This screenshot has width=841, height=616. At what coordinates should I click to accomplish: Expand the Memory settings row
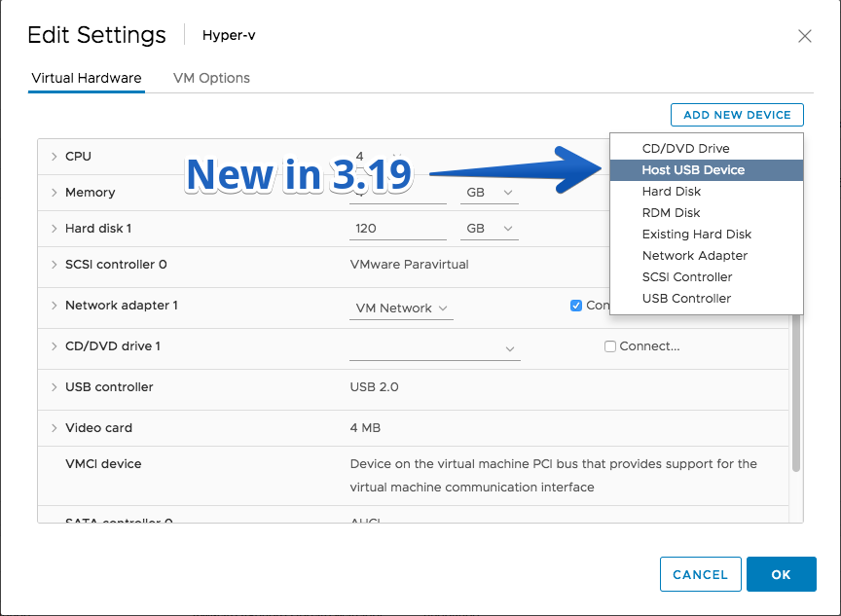pos(55,193)
